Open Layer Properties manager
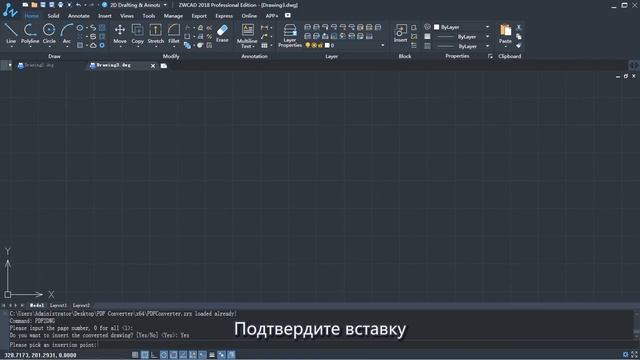 point(290,35)
